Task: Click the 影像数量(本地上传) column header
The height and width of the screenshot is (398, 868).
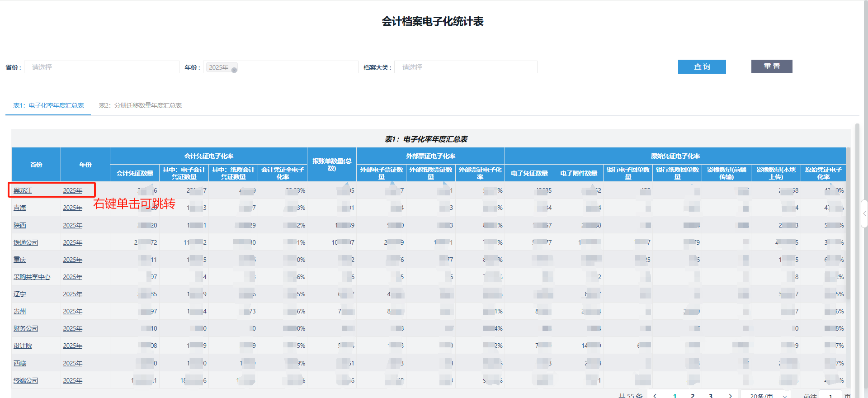Action: click(776, 173)
